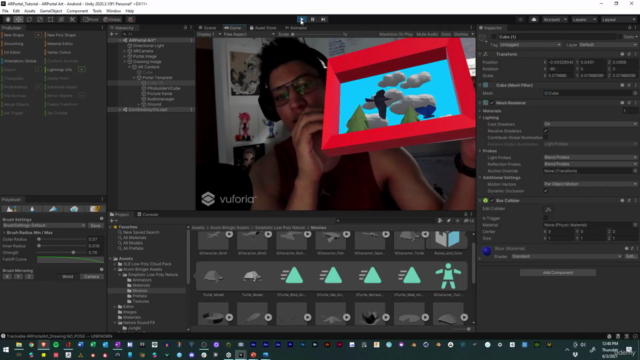
Task: Toggle Contribute Global Illumination checkbox
Action: tap(546, 138)
